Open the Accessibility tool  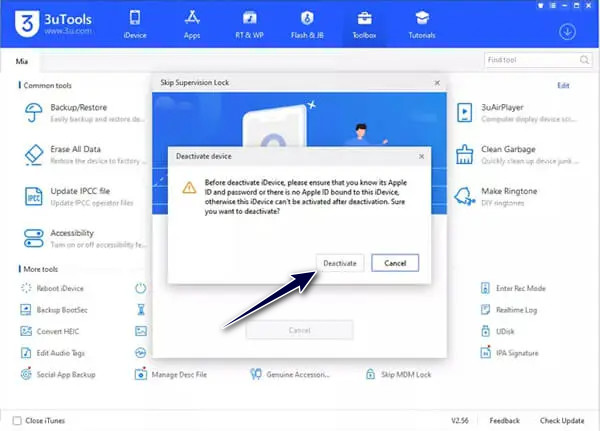(84, 238)
